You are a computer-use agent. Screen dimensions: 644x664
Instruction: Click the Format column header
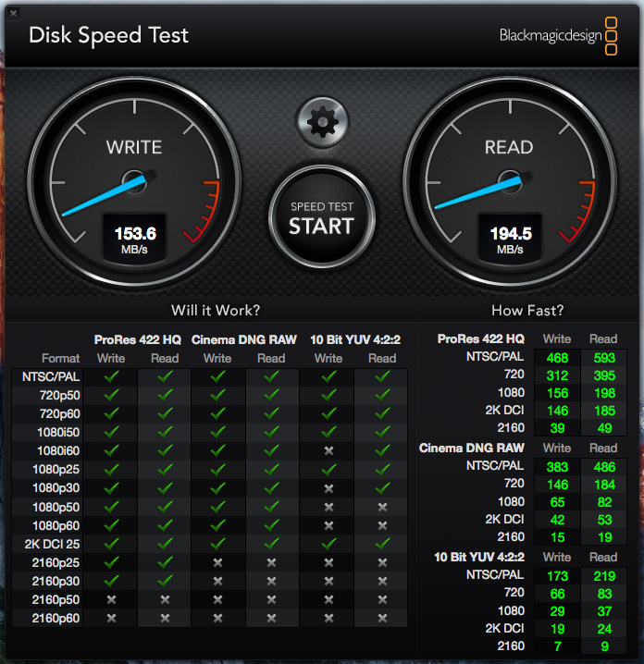tap(60, 358)
